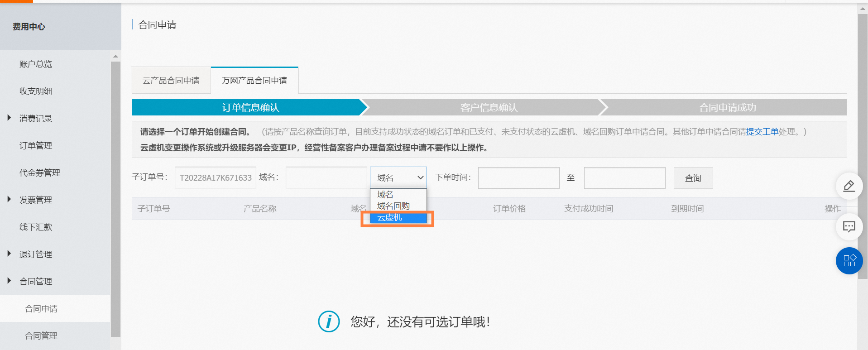Open 线下汇款 in sidebar
Image resolution: width=868 pixels, height=350 pixels.
click(x=36, y=227)
